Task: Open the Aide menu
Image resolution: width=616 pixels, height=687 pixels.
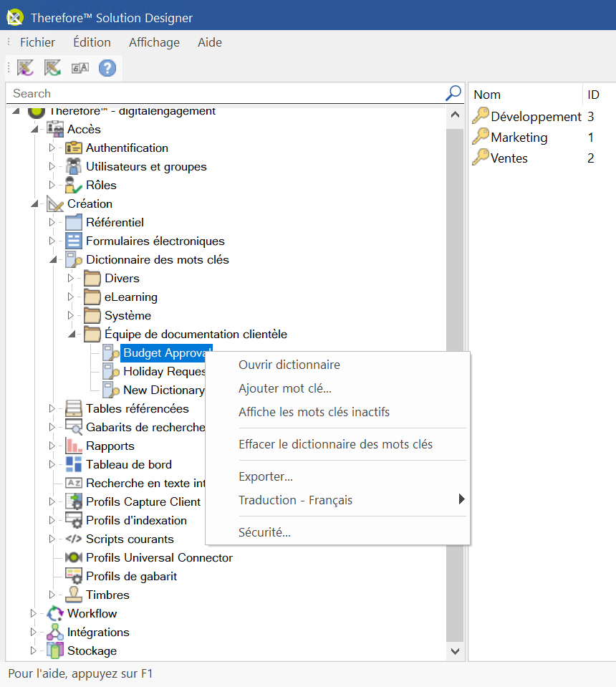Action: coord(210,42)
